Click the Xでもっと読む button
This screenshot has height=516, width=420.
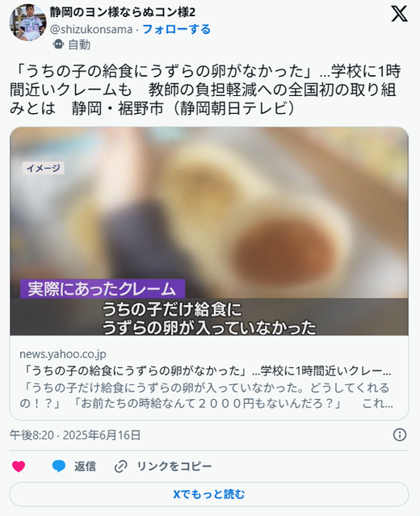[x=209, y=494]
